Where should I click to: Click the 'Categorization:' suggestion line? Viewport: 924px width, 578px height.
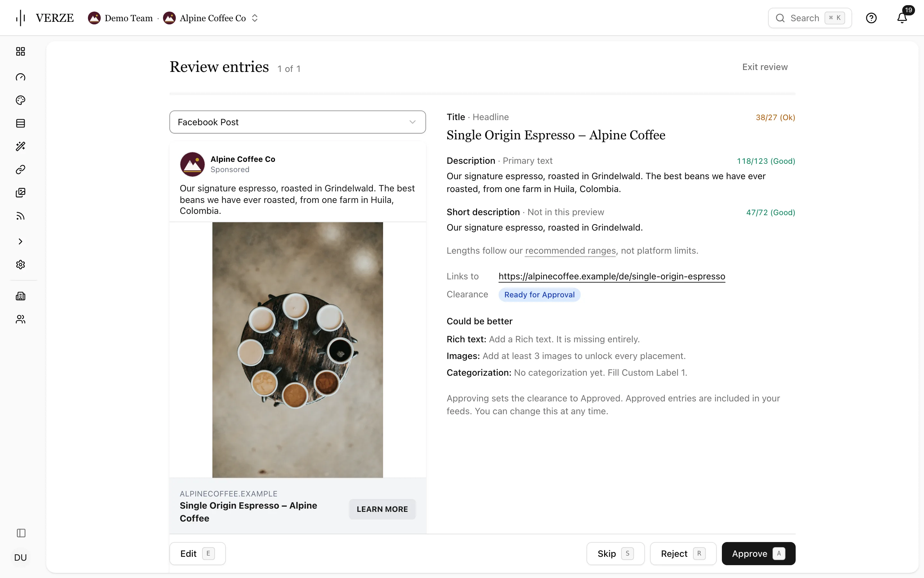567,372
